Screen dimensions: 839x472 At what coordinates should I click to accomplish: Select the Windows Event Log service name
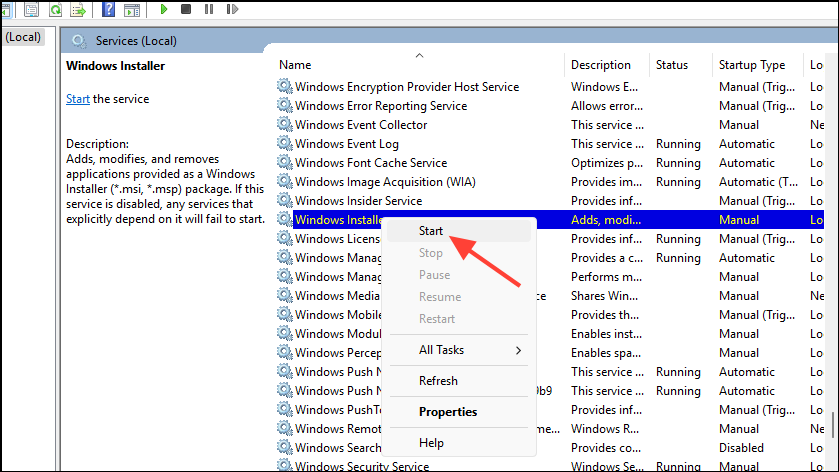(347, 144)
